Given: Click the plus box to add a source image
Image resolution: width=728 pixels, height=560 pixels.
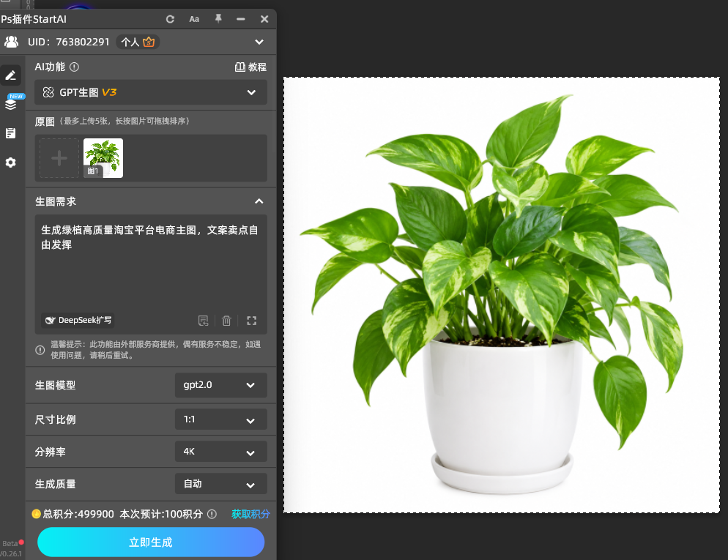Looking at the screenshot, I should [59, 158].
